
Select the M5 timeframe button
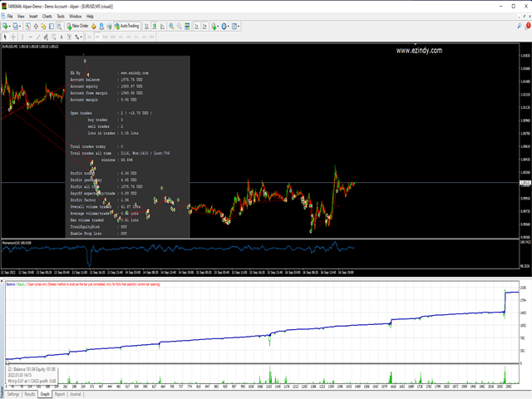(x=97, y=37)
